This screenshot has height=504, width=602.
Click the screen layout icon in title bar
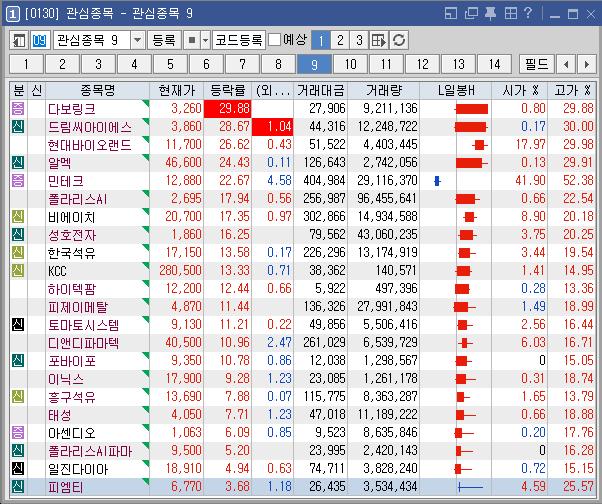(451, 14)
